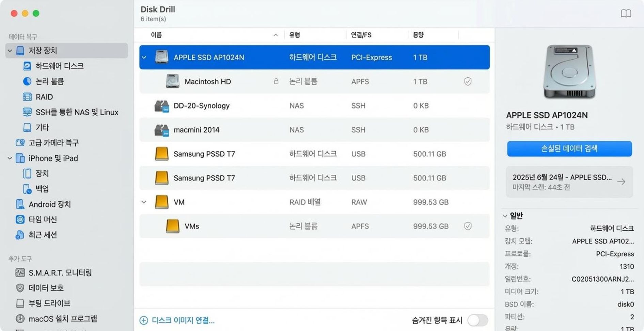Open the 타임 머신 icon
644x331 pixels.
pyautogui.click(x=19, y=219)
